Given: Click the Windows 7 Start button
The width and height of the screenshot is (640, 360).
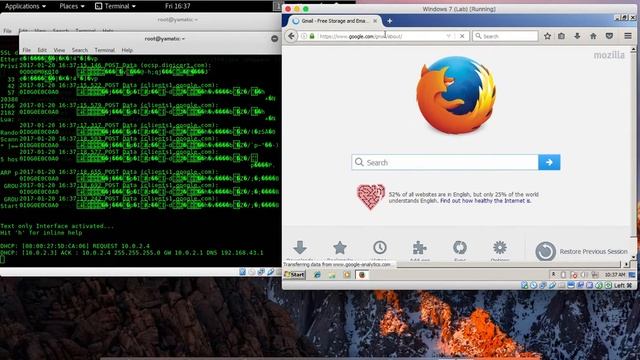Looking at the screenshot, I should pyautogui.click(x=294, y=275).
